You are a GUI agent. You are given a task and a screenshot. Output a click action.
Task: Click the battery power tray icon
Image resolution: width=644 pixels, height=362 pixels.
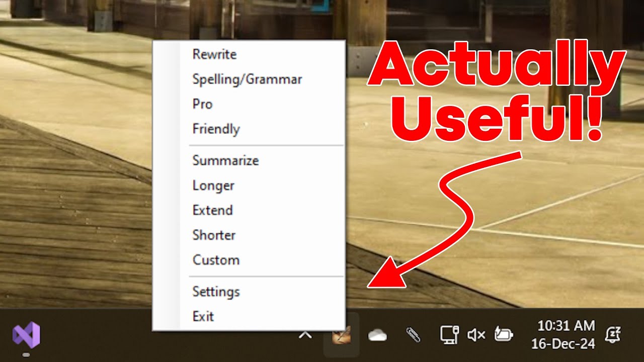pos(504,335)
